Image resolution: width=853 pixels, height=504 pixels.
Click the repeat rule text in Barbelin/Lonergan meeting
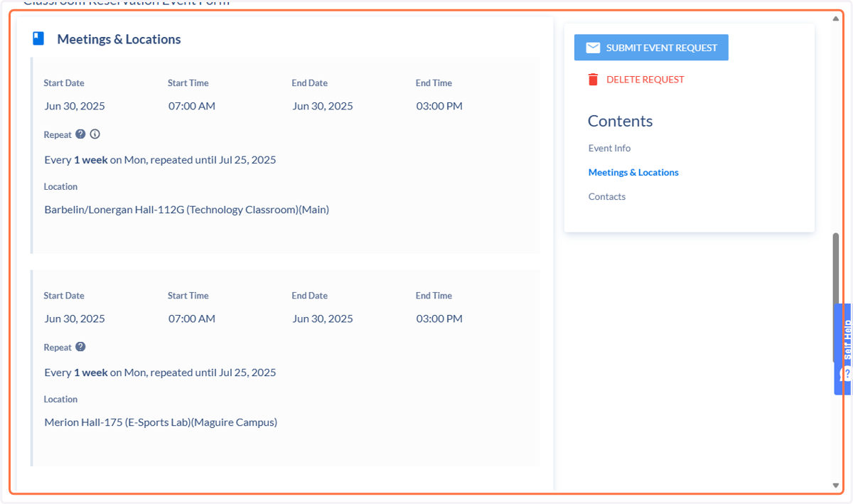click(x=160, y=160)
